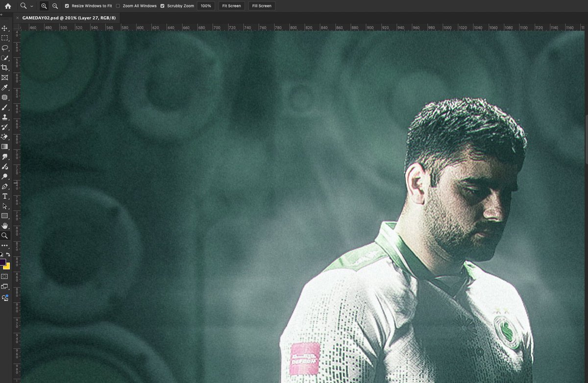Choose the Crop tool

[6, 68]
